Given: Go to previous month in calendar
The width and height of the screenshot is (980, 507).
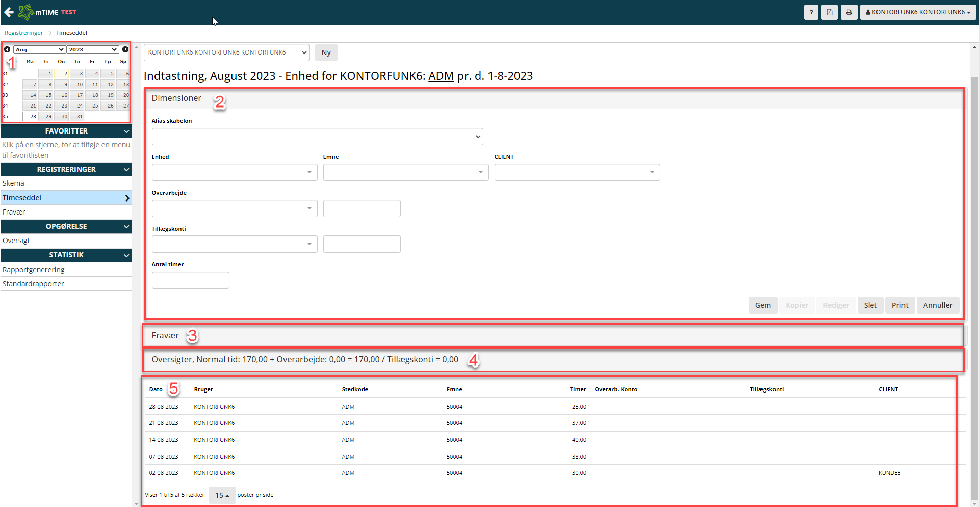Looking at the screenshot, I should 7,49.
